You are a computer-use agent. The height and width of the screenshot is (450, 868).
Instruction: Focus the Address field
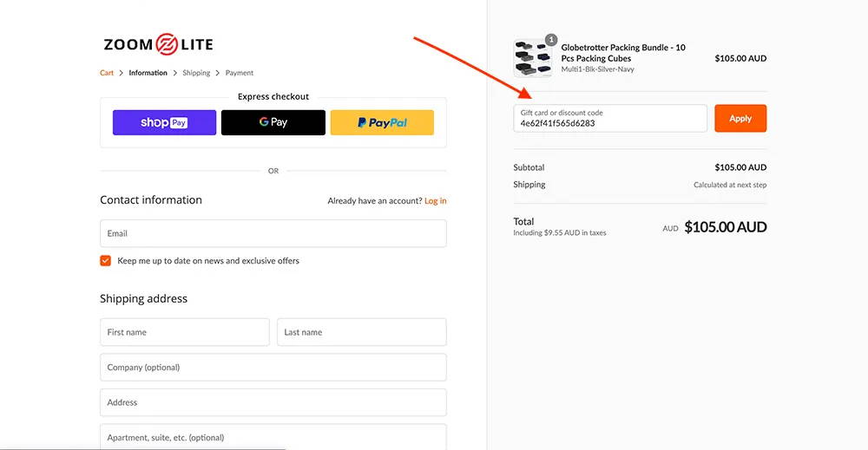point(273,402)
